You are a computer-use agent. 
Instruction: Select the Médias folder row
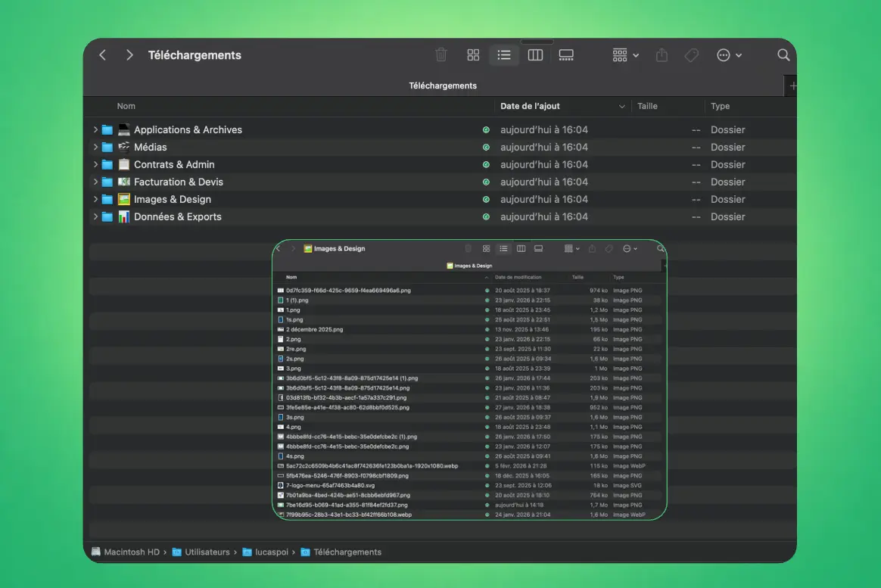pos(151,148)
